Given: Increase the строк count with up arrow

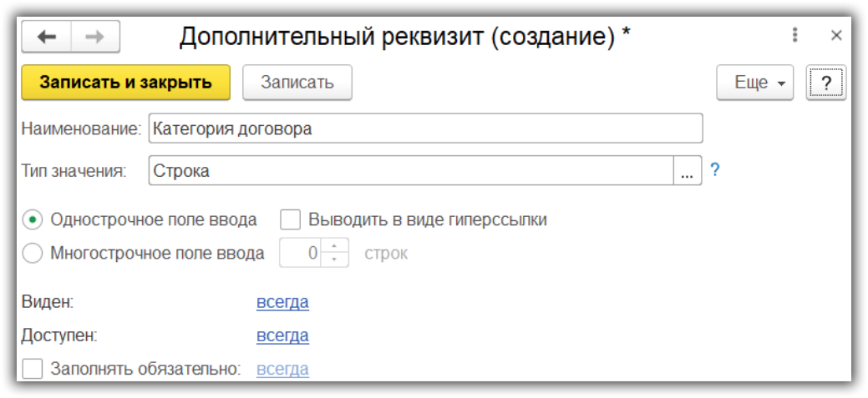Looking at the screenshot, I should [x=334, y=246].
